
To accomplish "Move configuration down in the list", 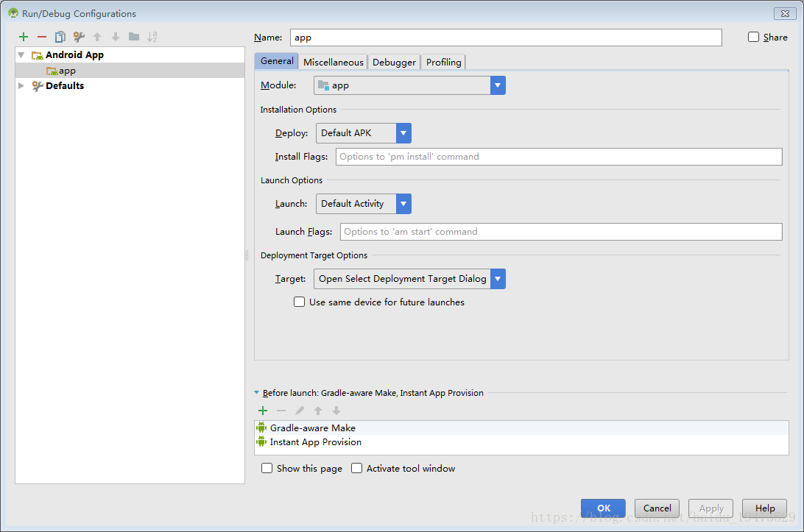I will tap(116, 36).
